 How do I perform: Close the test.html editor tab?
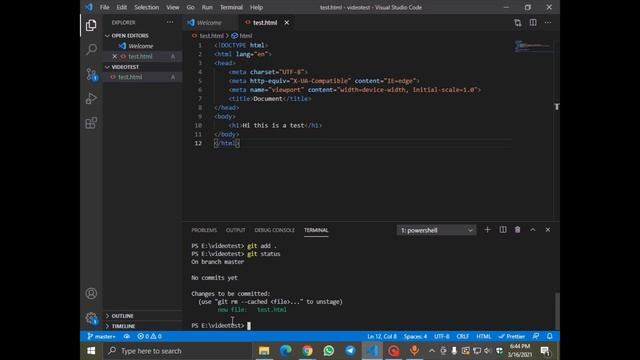pos(287,22)
